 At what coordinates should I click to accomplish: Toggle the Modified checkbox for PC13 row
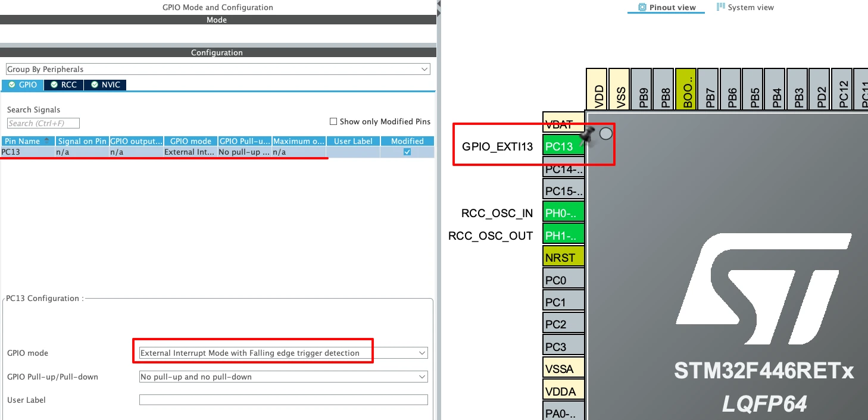pyautogui.click(x=407, y=152)
